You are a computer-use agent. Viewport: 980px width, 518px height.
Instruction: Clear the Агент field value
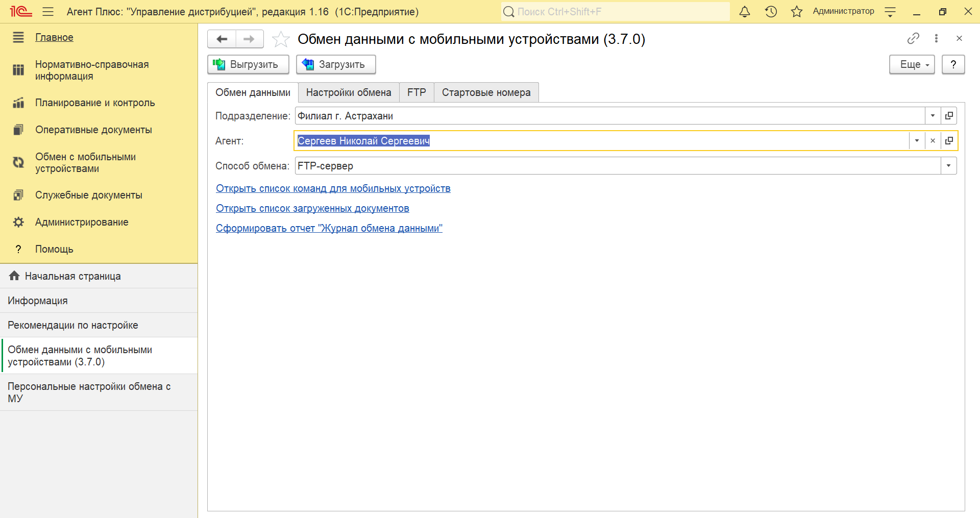(x=933, y=141)
